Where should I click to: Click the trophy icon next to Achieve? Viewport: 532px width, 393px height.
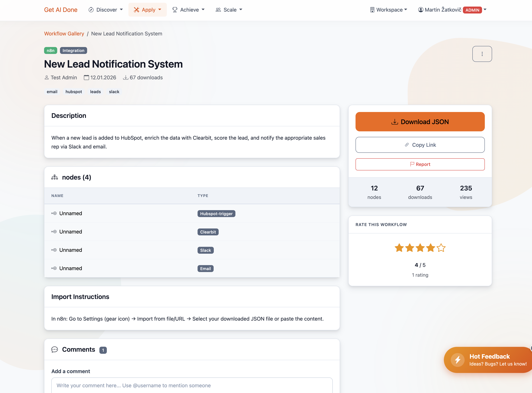[x=175, y=10]
